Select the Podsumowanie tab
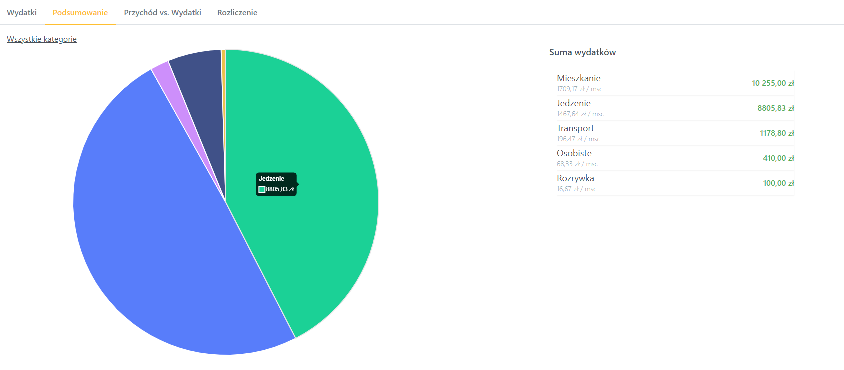This screenshot has width=844, height=370. click(x=80, y=12)
